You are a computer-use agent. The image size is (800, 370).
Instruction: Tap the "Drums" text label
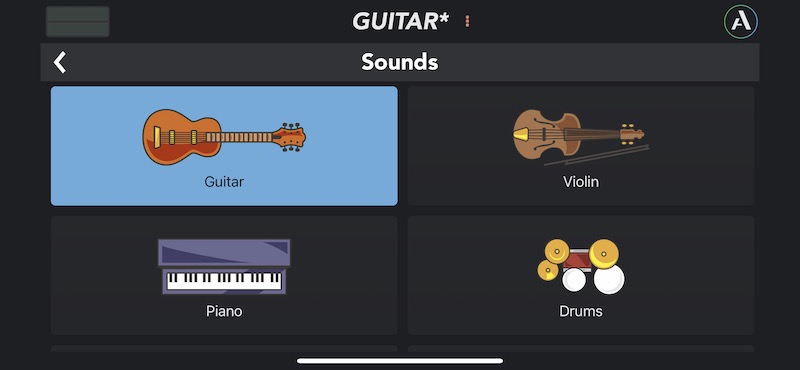coord(581,311)
